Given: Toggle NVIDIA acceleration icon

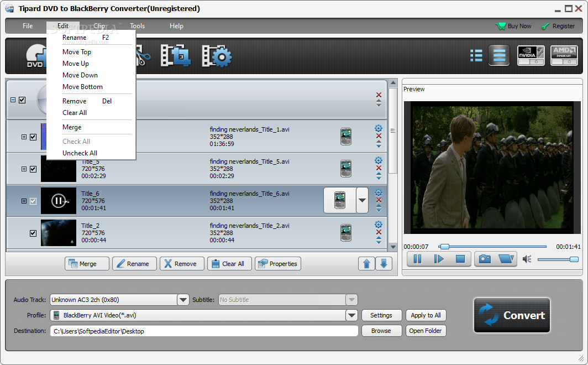Looking at the screenshot, I should point(531,55).
